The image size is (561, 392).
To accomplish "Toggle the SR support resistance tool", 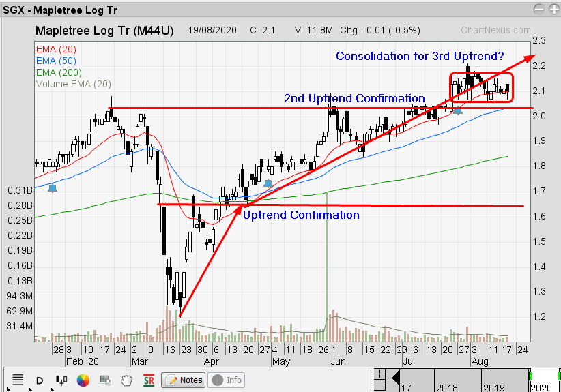I will (149, 380).
